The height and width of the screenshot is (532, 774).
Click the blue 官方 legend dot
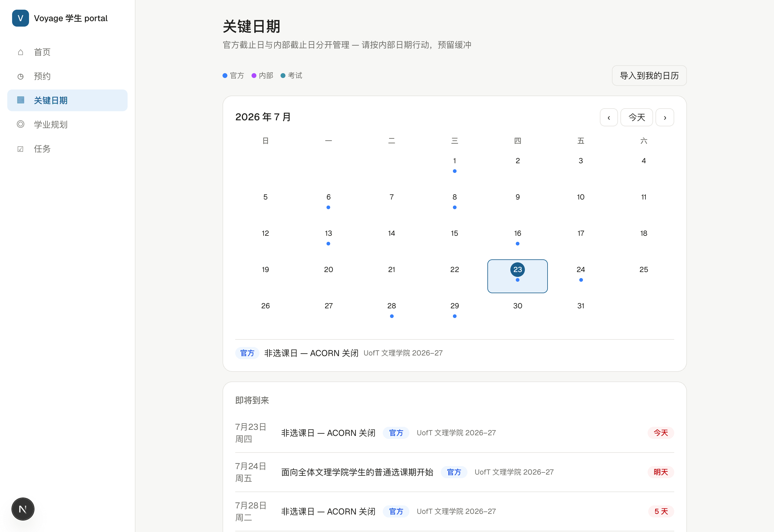pyautogui.click(x=225, y=76)
